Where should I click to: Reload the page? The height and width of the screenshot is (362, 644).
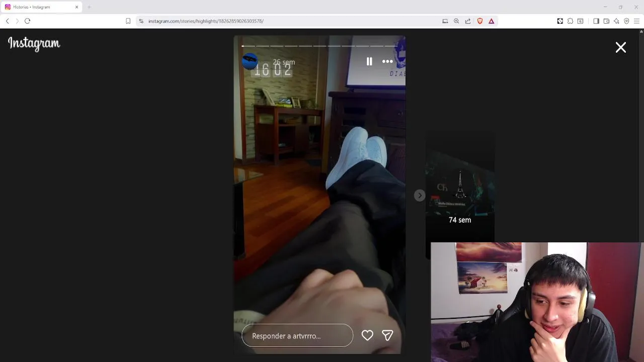click(x=28, y=21)
